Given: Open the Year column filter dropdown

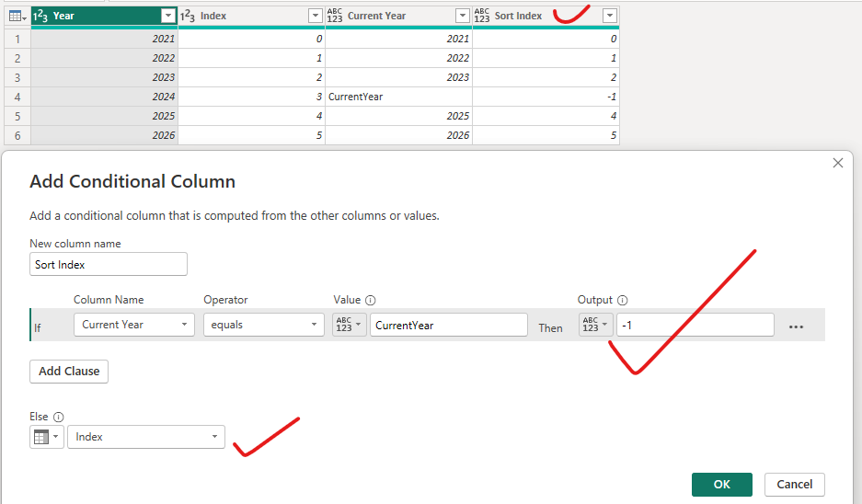Looking at the screenshot, I should [x=168, y=16].
